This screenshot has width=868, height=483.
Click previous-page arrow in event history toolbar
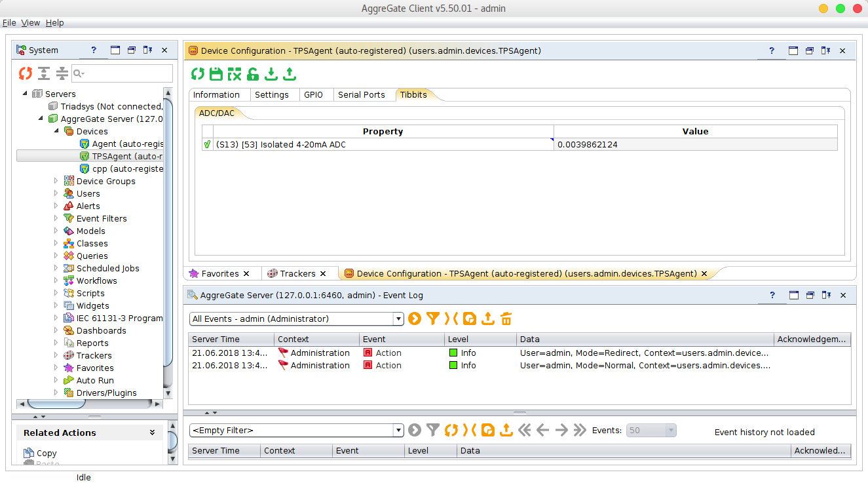click(542, 430)
